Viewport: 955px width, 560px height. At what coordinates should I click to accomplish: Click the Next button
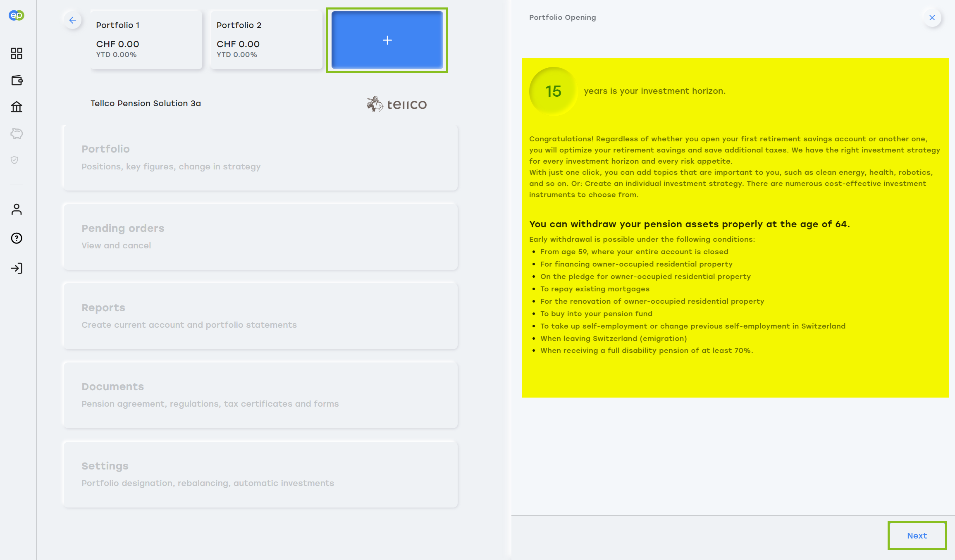tap(917, 536)
